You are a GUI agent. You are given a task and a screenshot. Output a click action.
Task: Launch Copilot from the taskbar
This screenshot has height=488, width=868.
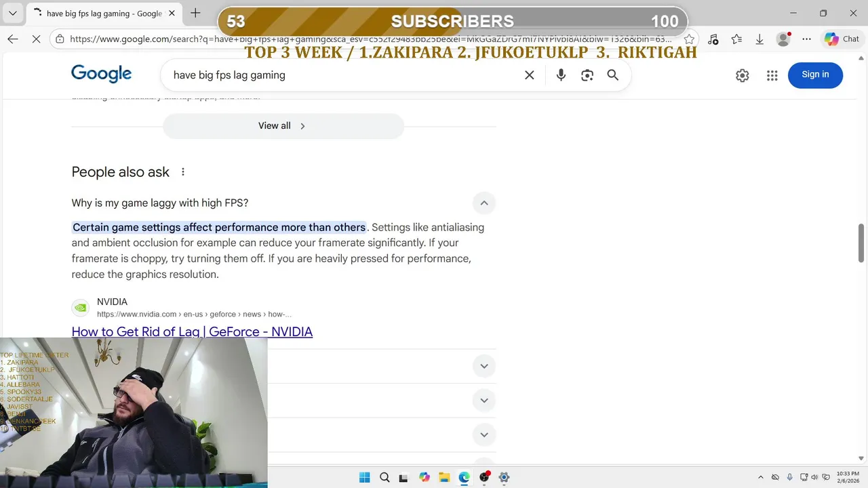pyautogui.click(x=425, y=477)
